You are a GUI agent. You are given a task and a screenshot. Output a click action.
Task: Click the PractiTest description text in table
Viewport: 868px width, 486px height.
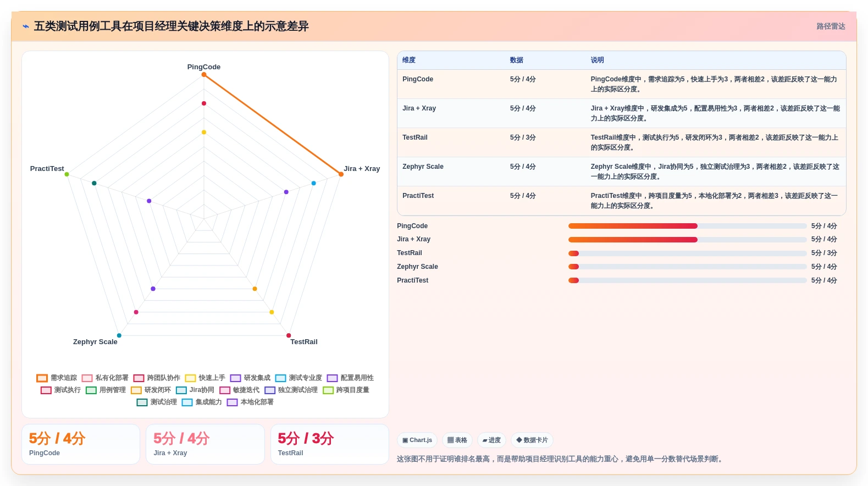tap(714, 201)
